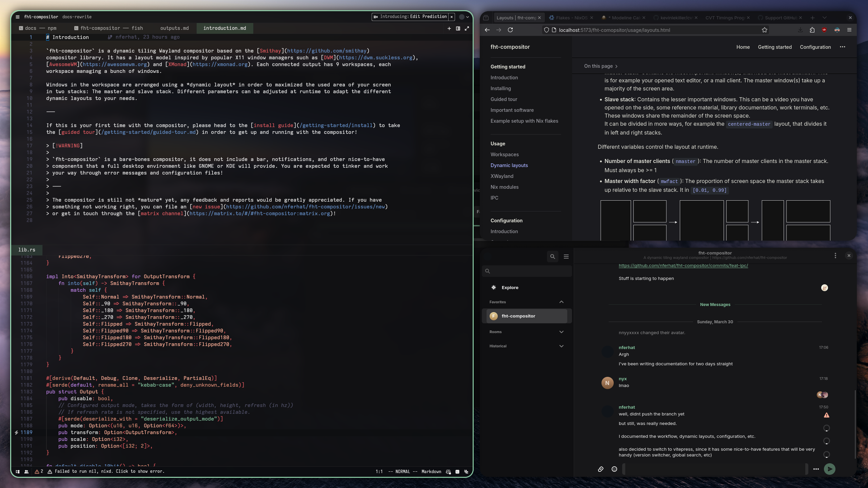Bookmark this page with the star icon
Viewport: 868px width, 488px height.
764,30
